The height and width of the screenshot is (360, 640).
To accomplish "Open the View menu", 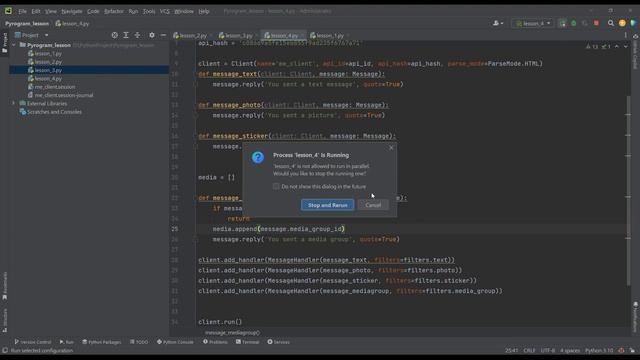I will coord(51,11).
